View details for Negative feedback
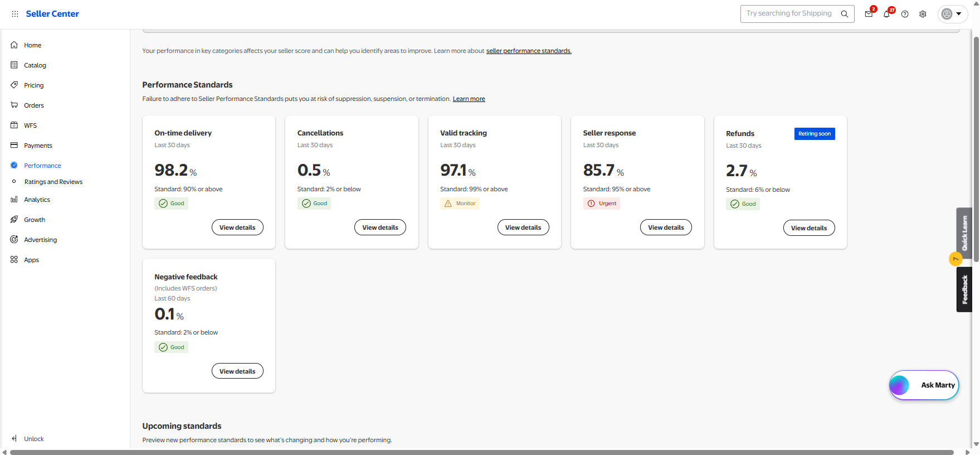 point(237,371)
